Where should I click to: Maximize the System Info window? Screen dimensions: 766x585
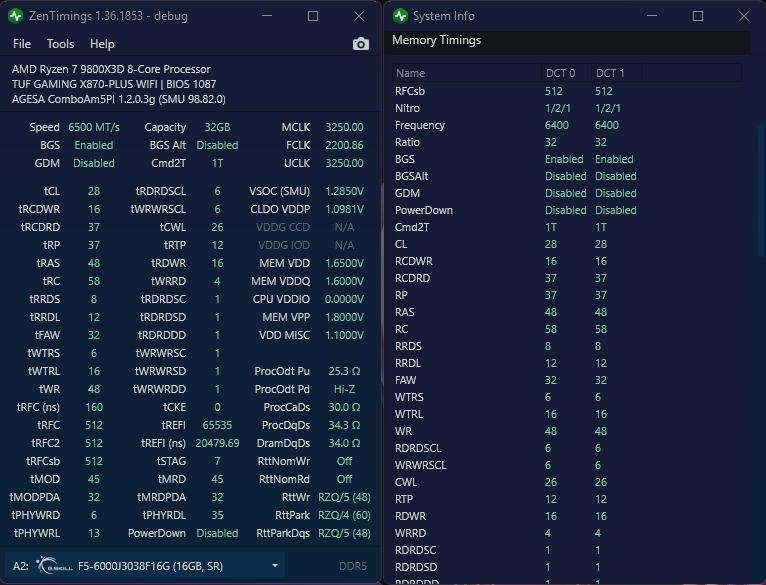698,16
